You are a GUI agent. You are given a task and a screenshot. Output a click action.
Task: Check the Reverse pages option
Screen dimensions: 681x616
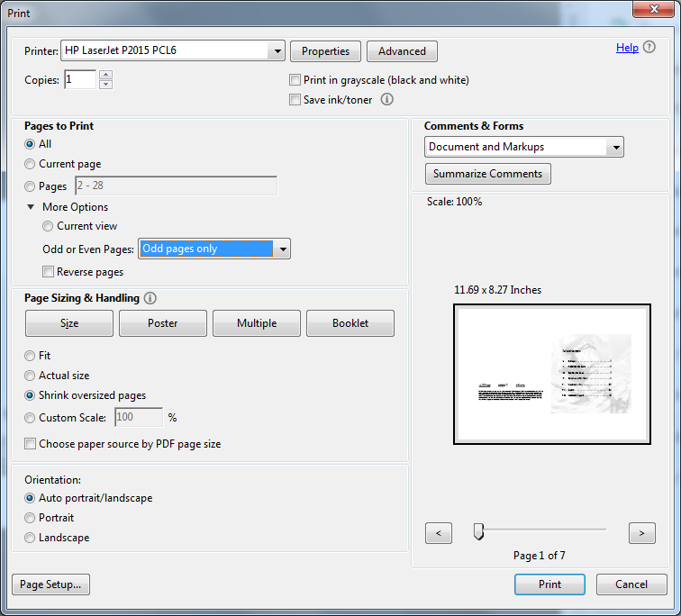[48, 272]
